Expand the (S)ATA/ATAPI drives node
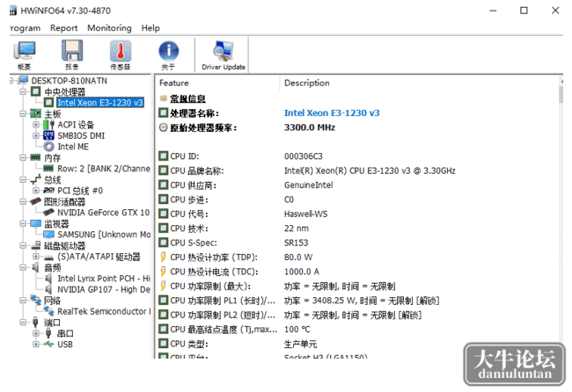Screen dimensions: 572x392 click(36, 257)
